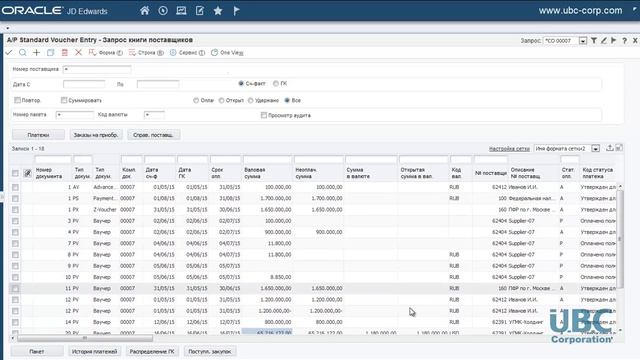Click the Add plus toolbar icon

pyautogui.click(x=36, y=53)
